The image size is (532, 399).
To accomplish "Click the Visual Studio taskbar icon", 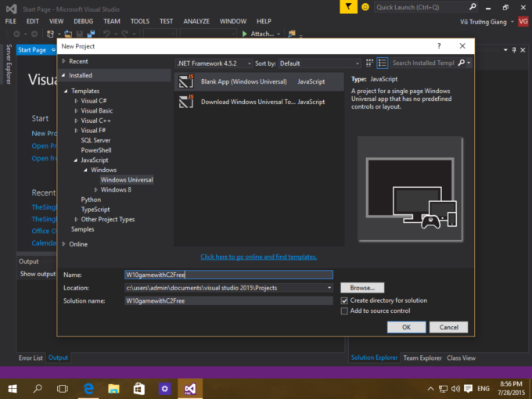I will [x=190, y=389].
